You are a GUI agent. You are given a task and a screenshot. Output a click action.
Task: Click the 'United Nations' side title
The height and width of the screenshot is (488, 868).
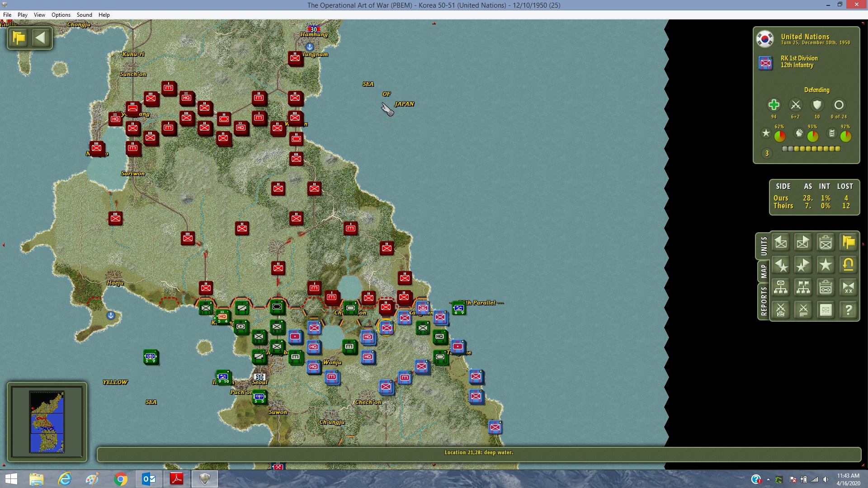pyautogui.click(x=805, y=37)
